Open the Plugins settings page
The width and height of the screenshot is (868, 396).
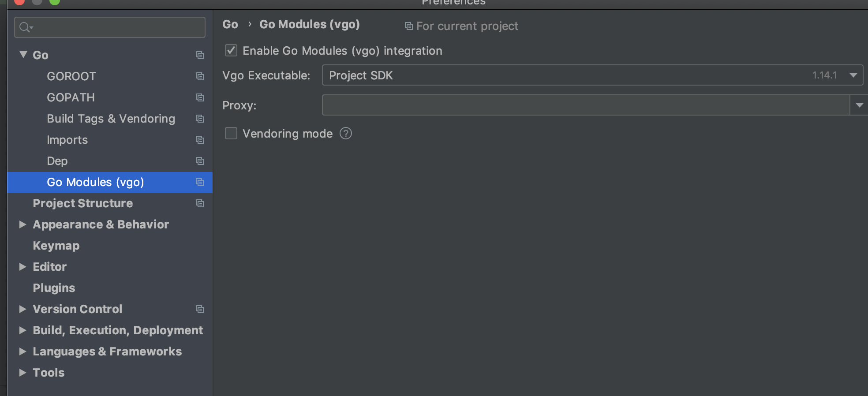coord(54,288)
